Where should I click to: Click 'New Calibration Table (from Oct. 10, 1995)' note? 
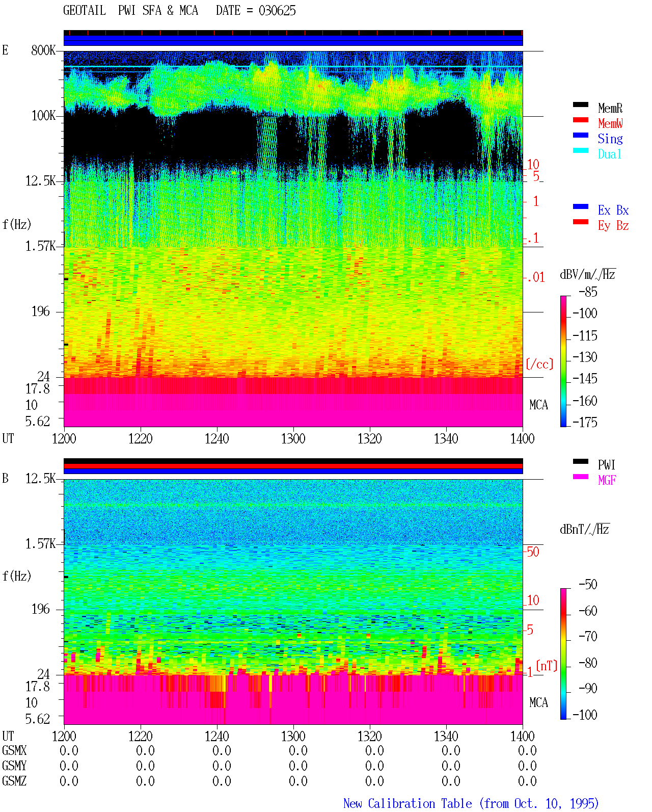click(471, 804)
